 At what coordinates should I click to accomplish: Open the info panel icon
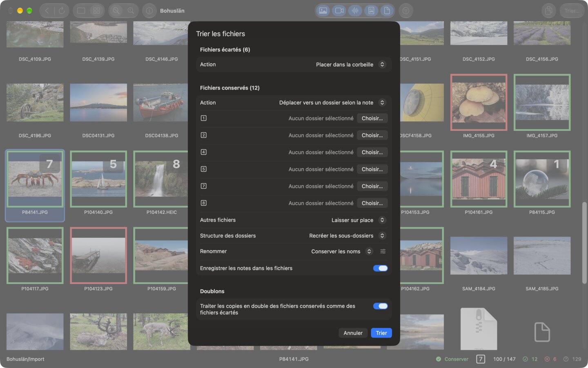point(149,11)
